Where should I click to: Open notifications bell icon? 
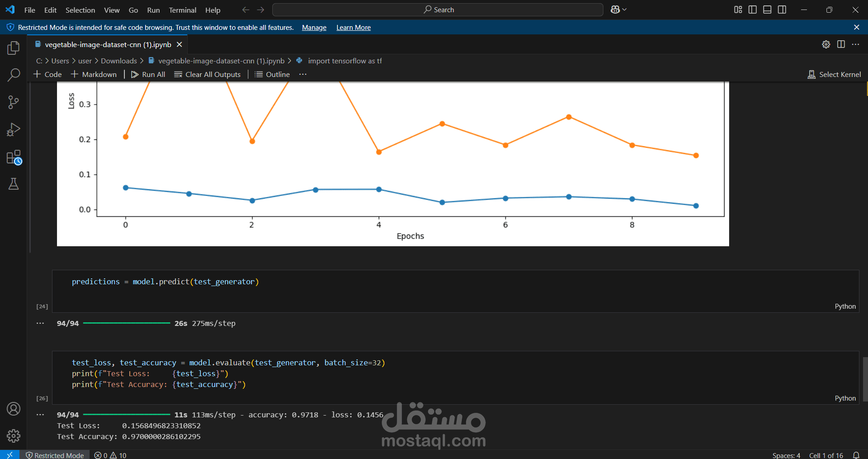click(856, 455)
